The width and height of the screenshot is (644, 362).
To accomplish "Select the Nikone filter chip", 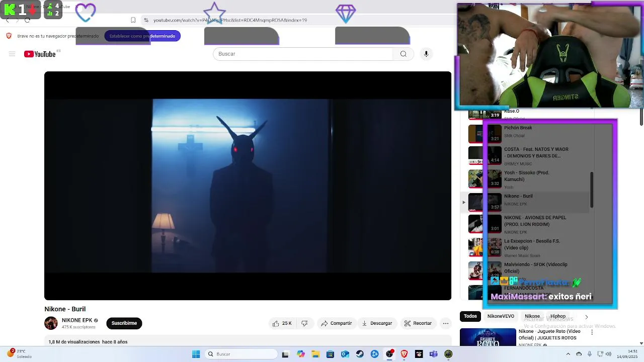I will (532, 316).
